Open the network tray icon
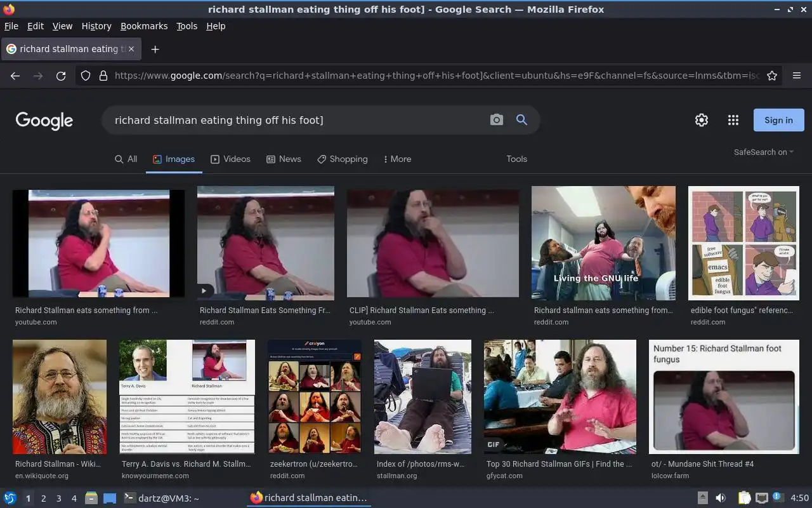Screen dimensions: 812x508 point(762,498)
